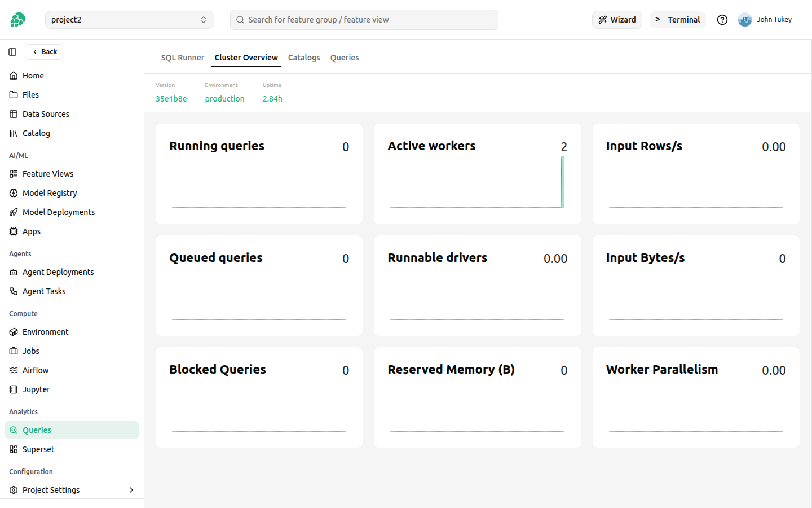Click the Jobs briefcase icon
This screenshot has height=508, width=812.
click(x=14, y=351)
